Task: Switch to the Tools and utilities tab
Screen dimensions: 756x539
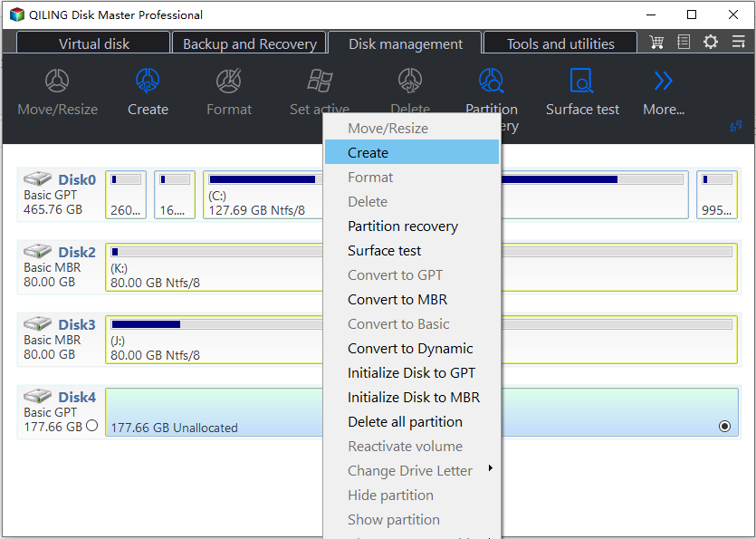Action: tap(560, 43)
